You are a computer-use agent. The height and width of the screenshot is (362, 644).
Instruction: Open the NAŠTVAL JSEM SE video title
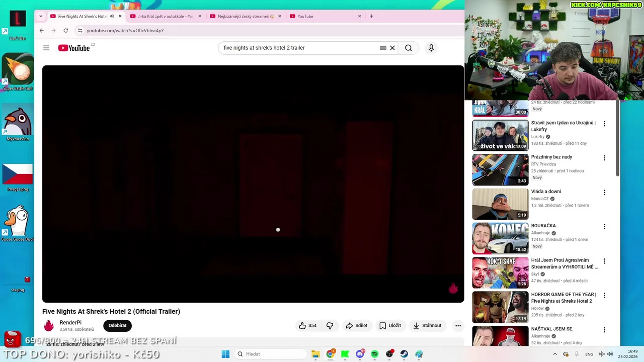click(552, 329)
